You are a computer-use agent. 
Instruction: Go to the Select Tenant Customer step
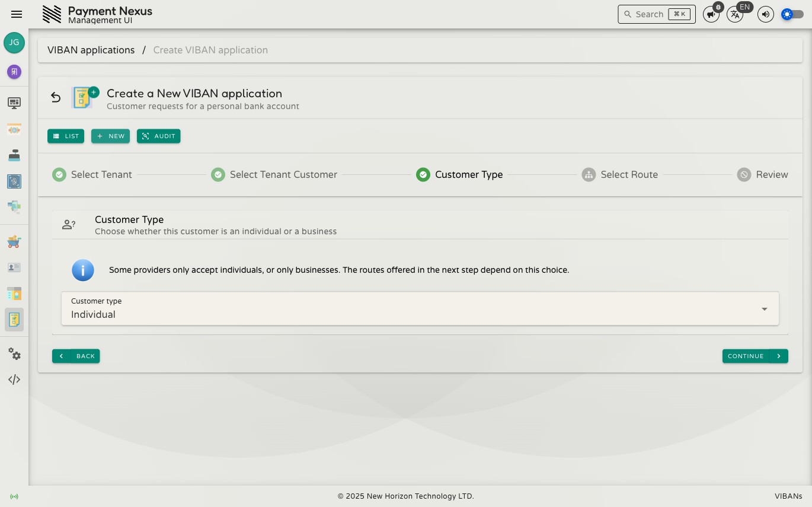coord(274,174)
